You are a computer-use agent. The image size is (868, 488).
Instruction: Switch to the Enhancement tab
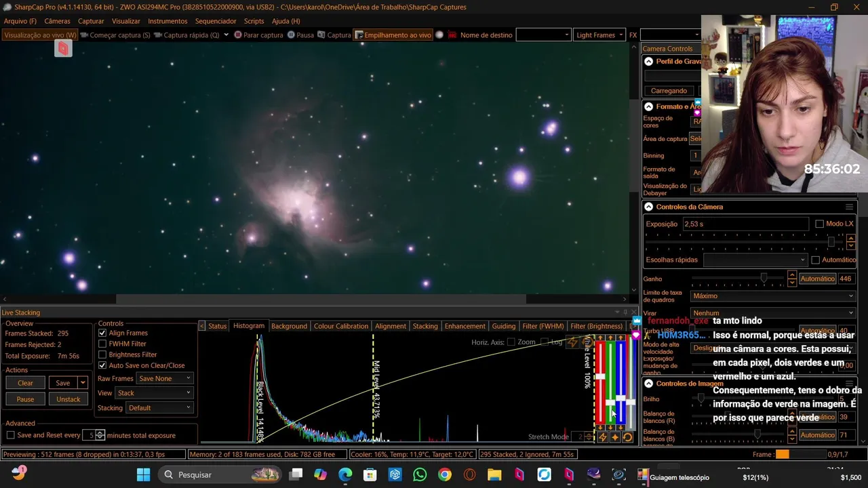(465, 326)
